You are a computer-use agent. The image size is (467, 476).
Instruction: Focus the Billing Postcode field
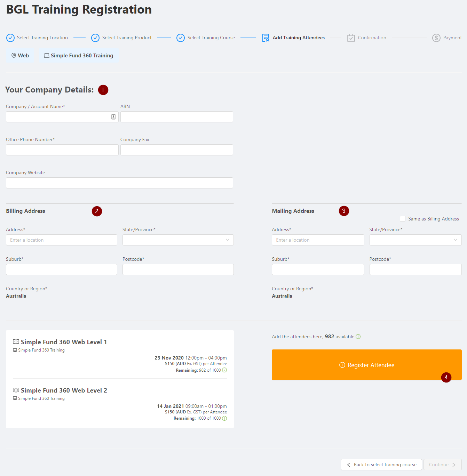(178, 269)
